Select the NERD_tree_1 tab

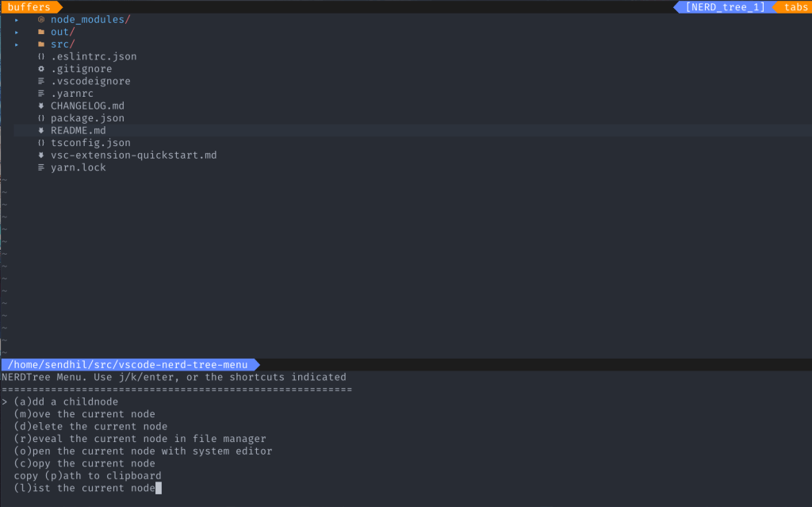pos(725,7)
